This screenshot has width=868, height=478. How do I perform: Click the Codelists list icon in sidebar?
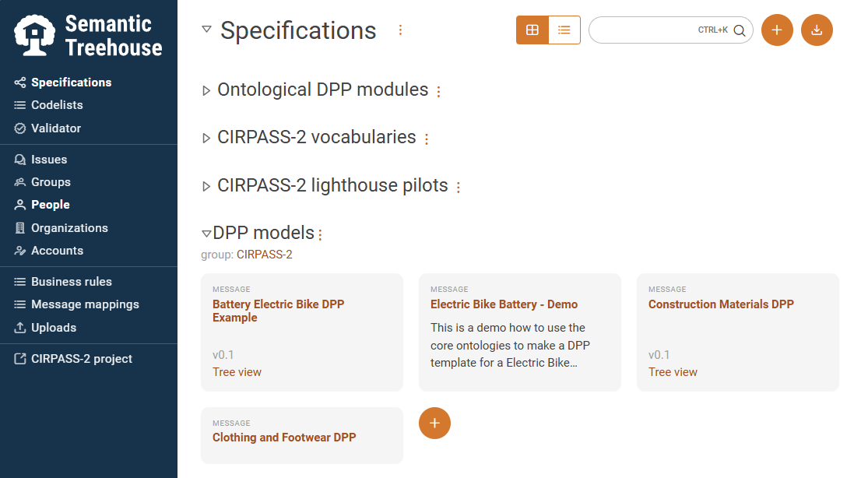[x=20, y=105]
